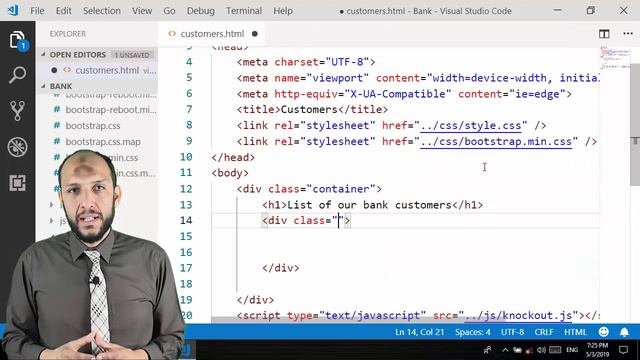Open the View menu

142,11
